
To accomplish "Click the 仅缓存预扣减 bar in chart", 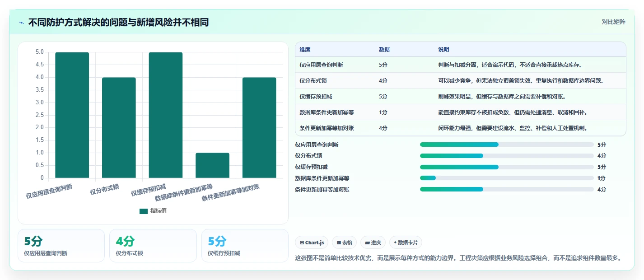I will pyautogui.click(x=166, y=115).
